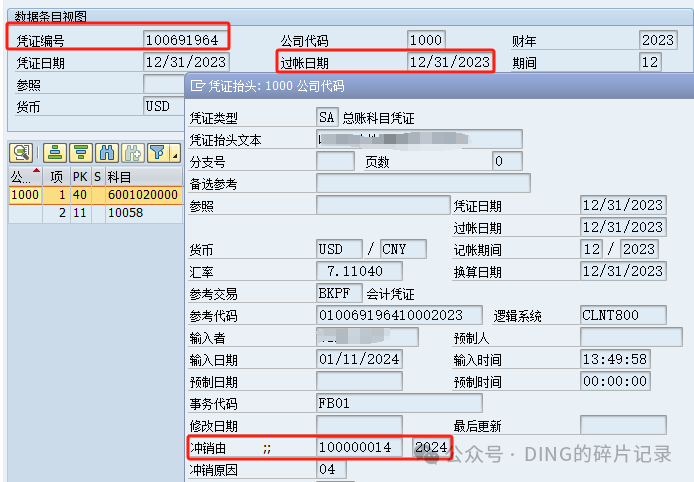Click the 凭证抬头 dialog title icon

pyautogui.click(x=197, y=85)
